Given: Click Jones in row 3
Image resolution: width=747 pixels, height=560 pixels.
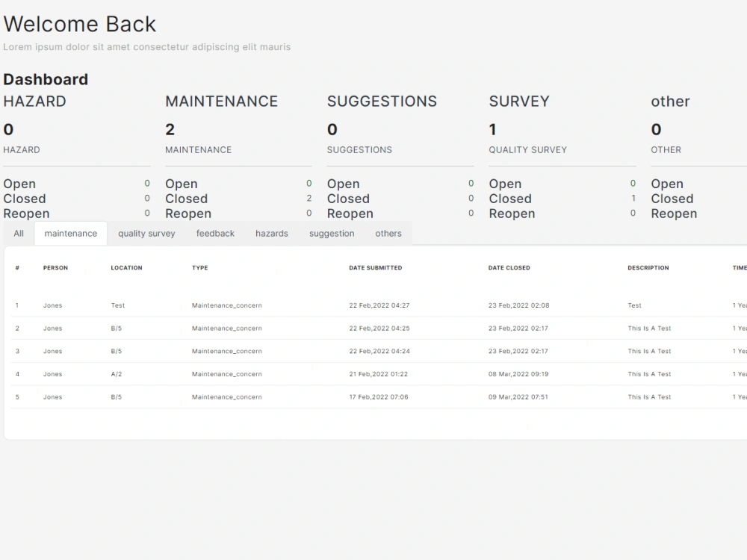Looking at the screenshot, I should tap(52, 351).
